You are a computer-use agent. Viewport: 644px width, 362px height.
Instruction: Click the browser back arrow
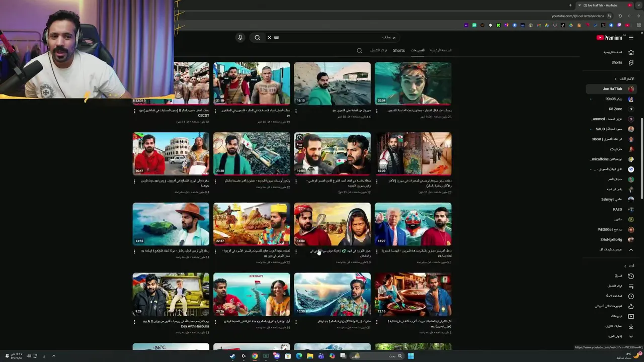click(638, 16)
